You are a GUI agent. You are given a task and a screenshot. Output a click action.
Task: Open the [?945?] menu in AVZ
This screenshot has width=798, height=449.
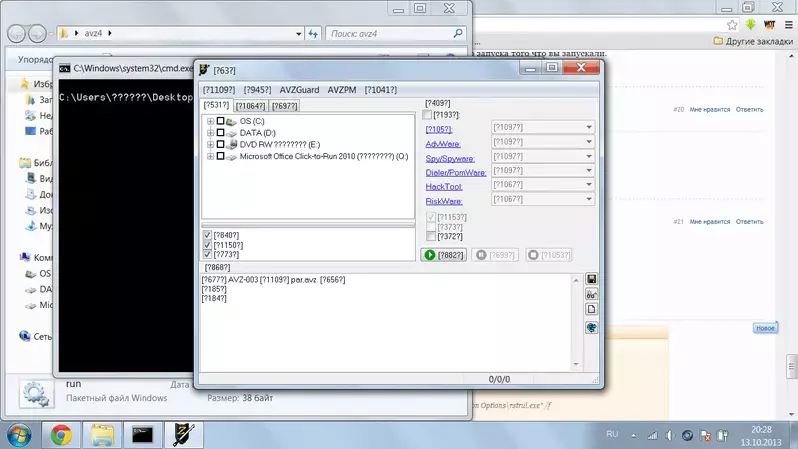coord(257,90)
